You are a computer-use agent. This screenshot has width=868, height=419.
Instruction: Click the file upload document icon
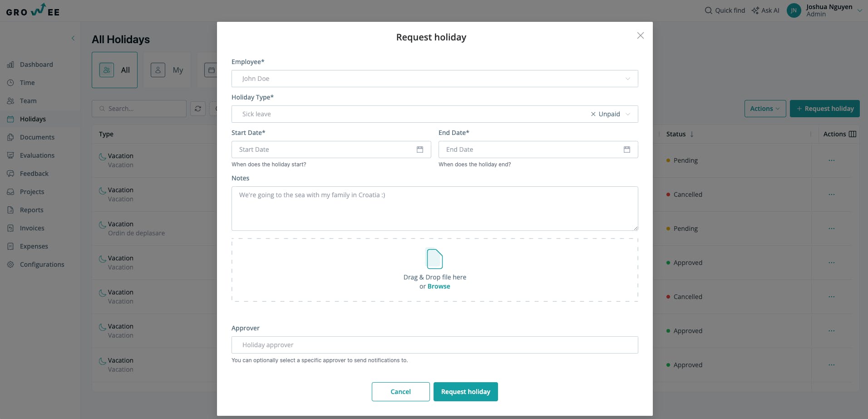[434, 259]
